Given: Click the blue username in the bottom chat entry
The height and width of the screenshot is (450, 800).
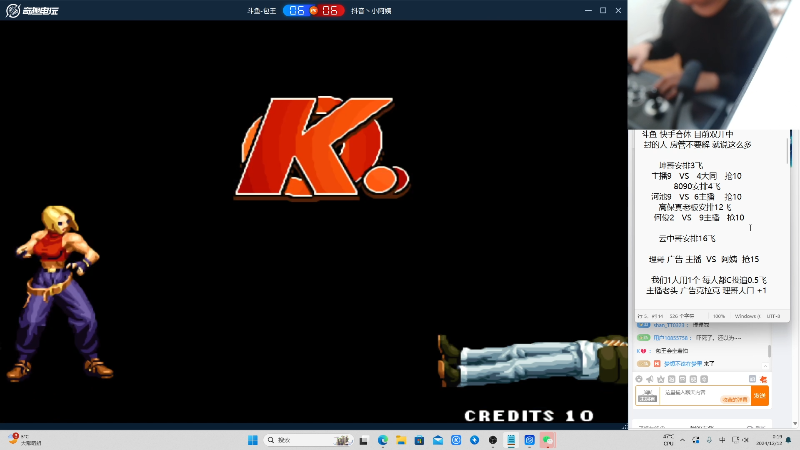Looking at the screenshot, I should tap(683, 364).
